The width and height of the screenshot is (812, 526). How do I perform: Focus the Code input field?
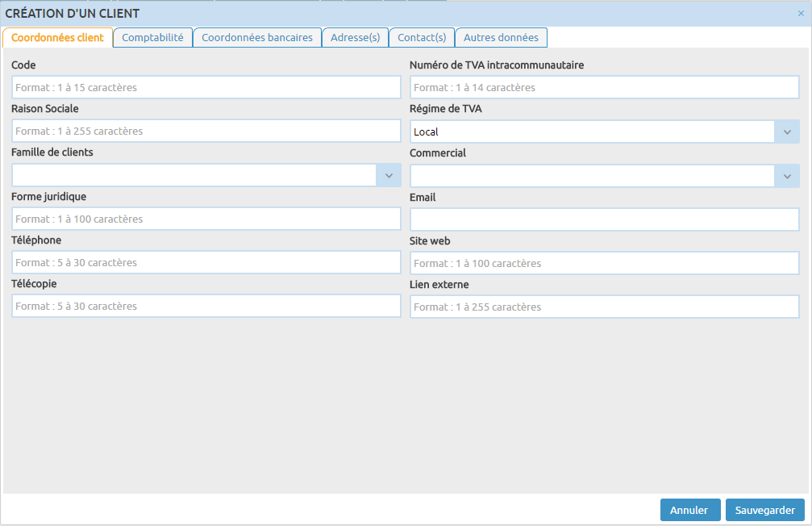click(206, 87)
